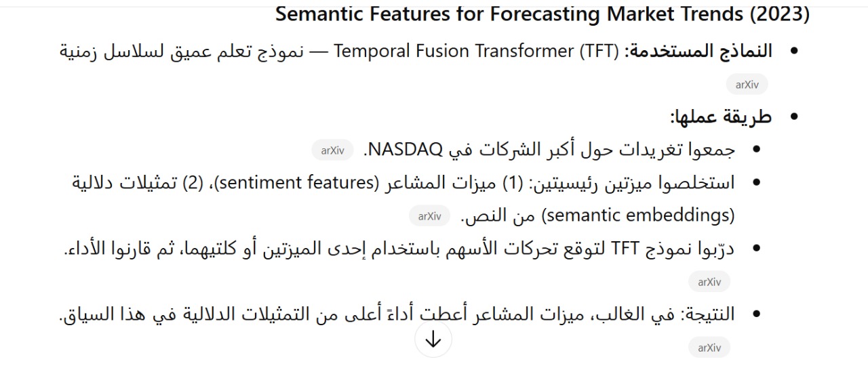Open arXiv citation beside the NASDAQ line

tap(332, 150)
